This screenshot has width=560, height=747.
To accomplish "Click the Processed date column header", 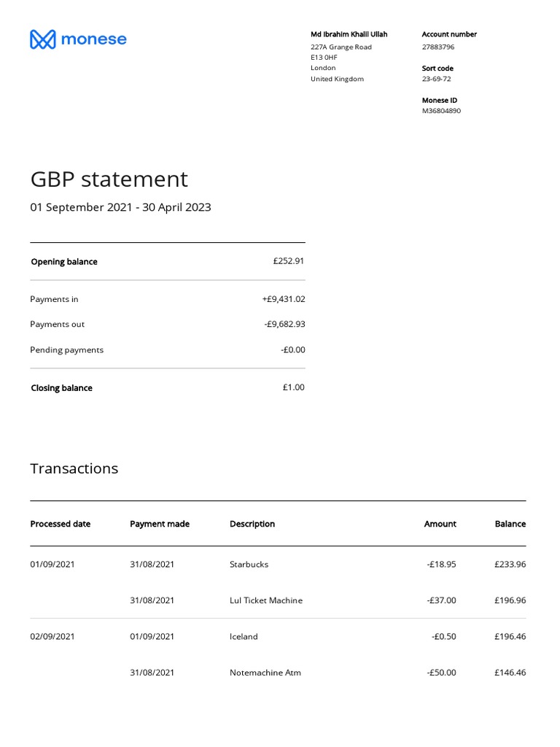I will [61, 524].
